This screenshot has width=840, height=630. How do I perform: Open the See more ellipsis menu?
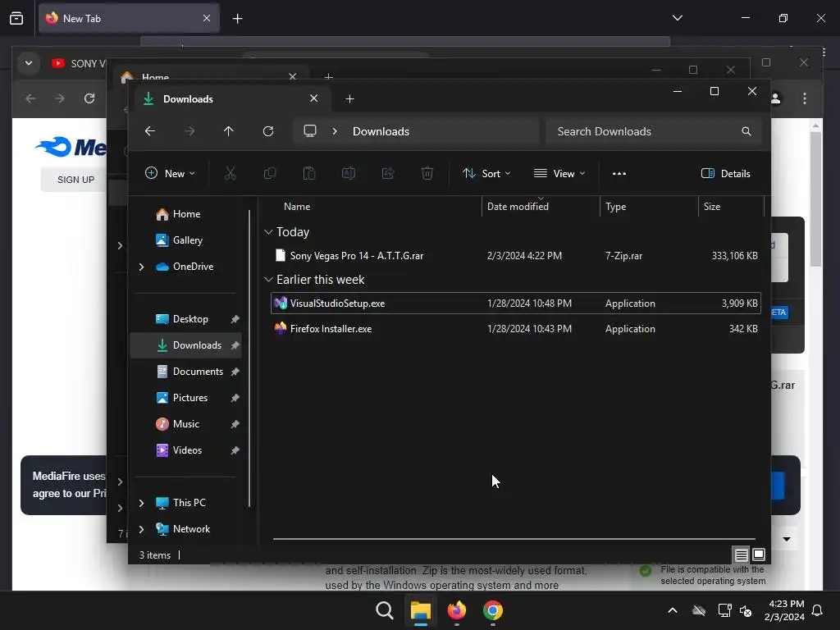click(619, 174)
